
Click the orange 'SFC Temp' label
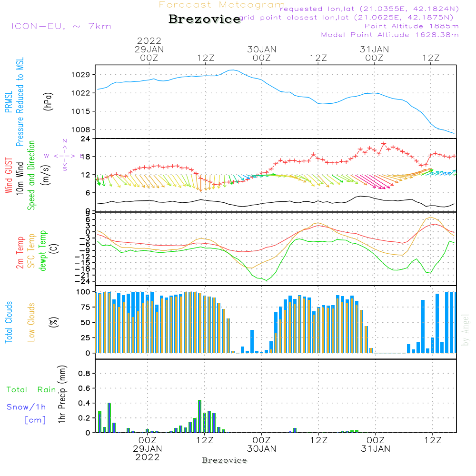pos(31,251)
